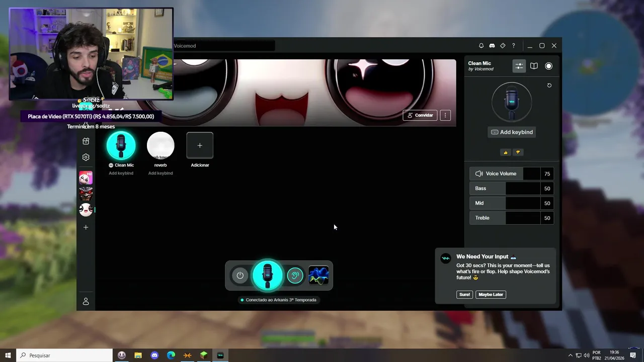This screenshot has height=362, width=644.
Task: Add a new community with the sidebar plus
Action: (x=86, y=227)
